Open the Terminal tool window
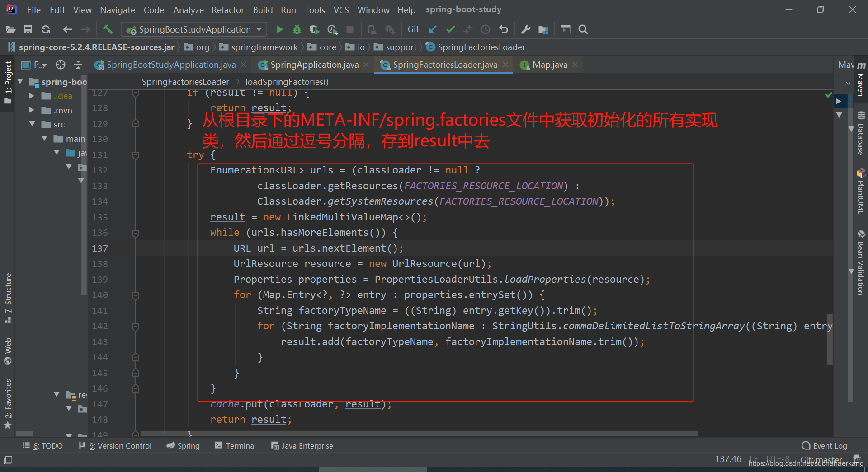This screenshot has height=472, width=868. click(236, 446)
